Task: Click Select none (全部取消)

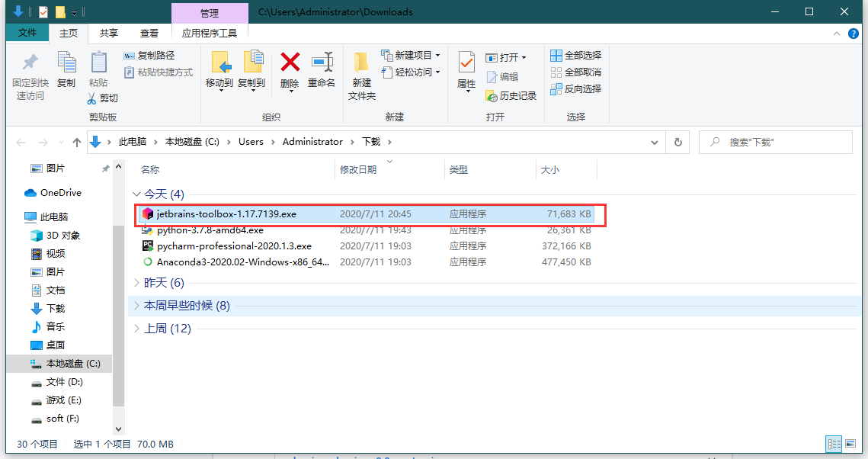Action: click(576, 72)
